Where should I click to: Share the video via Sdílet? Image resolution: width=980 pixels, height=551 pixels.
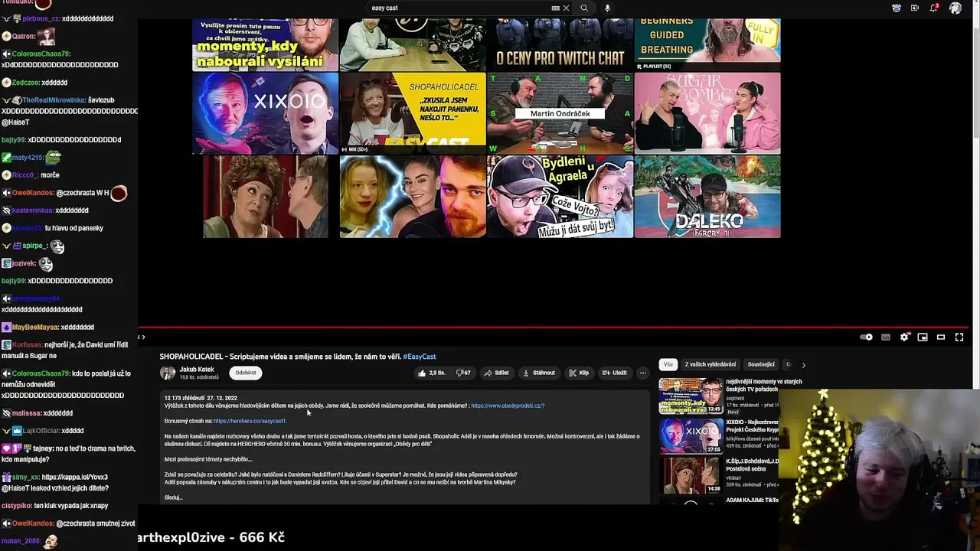(x=497, y=373)
